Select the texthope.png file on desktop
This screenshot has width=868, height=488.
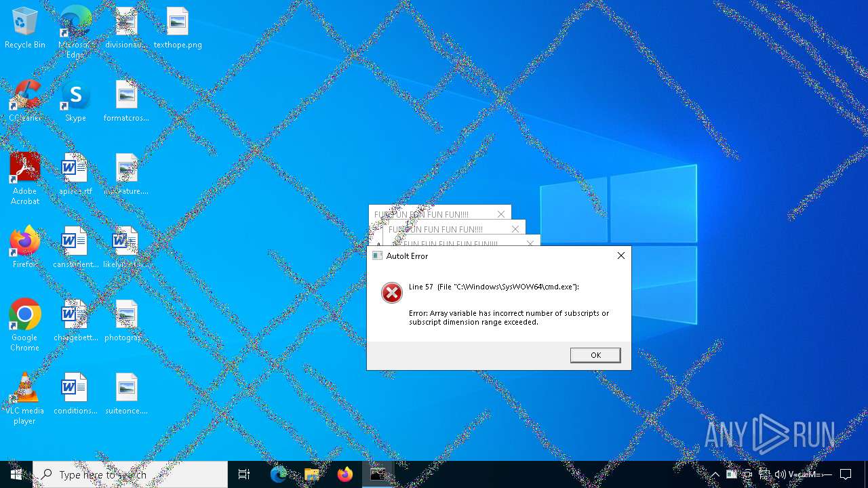point(178,28)
